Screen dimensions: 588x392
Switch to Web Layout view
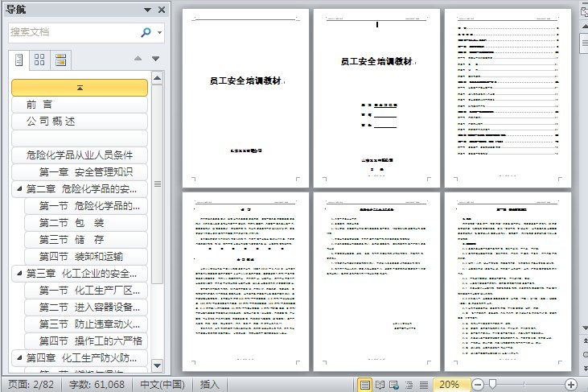tap(394, 385)
